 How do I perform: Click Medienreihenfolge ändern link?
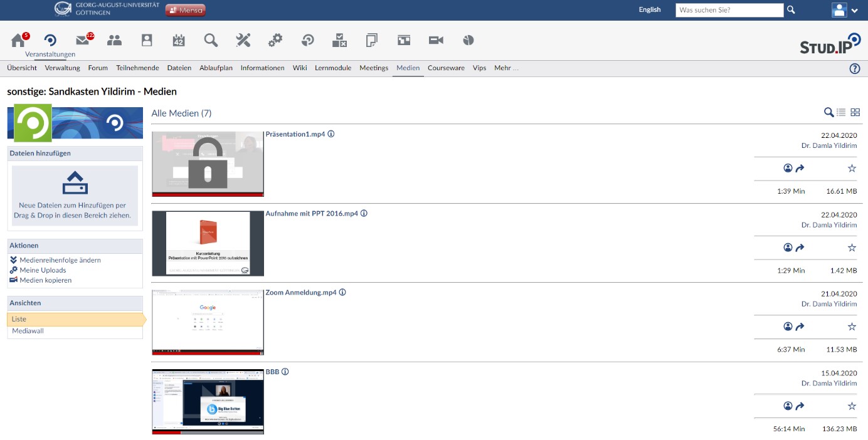tap(60, 260)
